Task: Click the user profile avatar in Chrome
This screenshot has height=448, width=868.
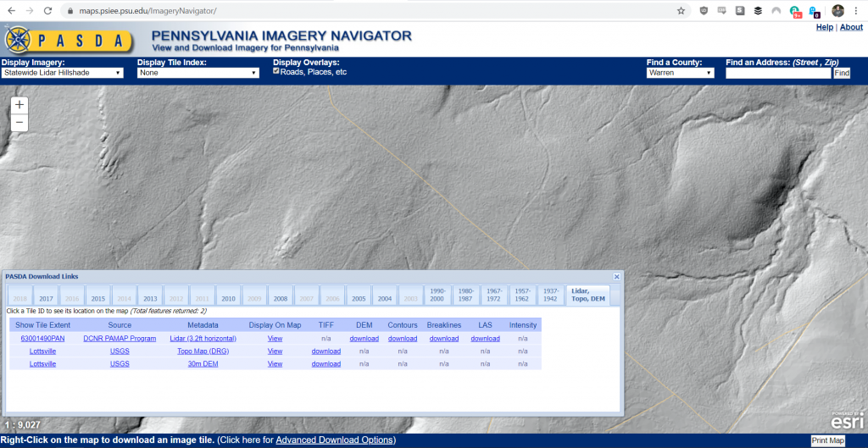Action: coord(838,10)
